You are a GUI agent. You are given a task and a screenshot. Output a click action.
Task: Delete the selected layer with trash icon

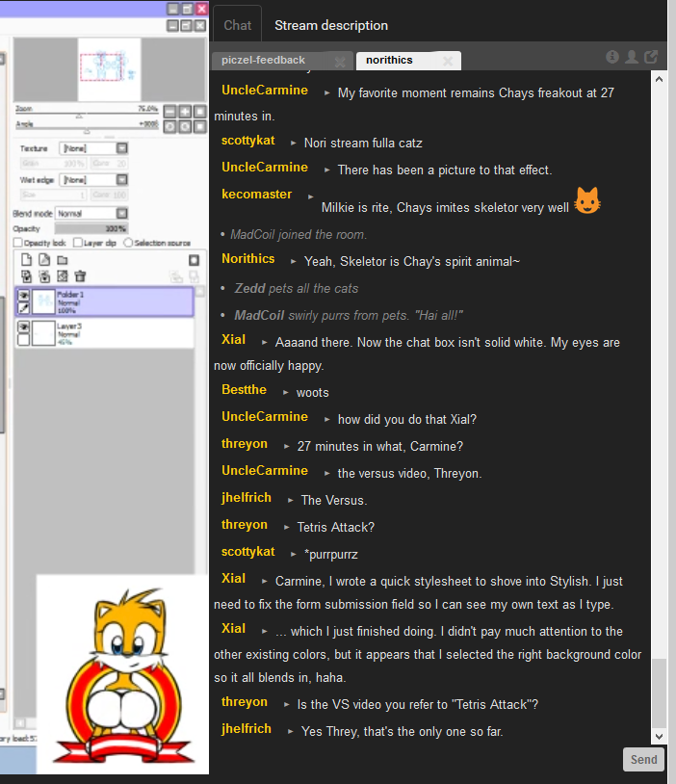(x=80, y=276)
